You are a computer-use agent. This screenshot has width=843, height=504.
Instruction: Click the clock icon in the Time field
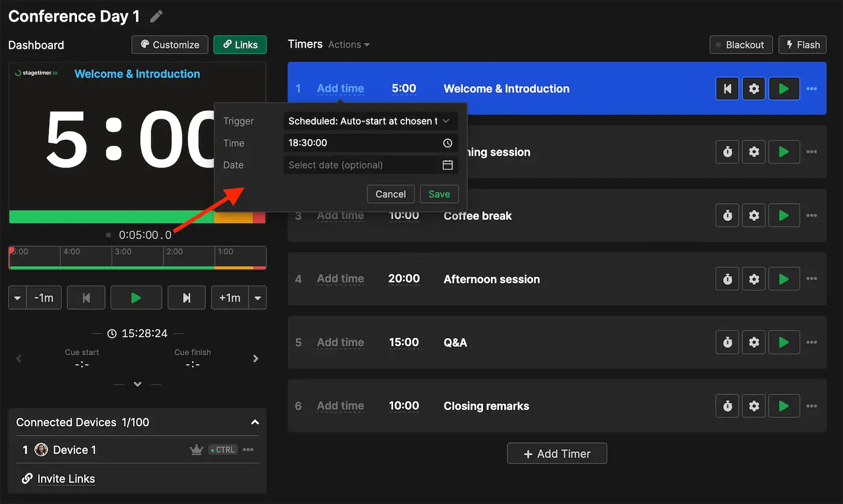click(x=447, y=143)
